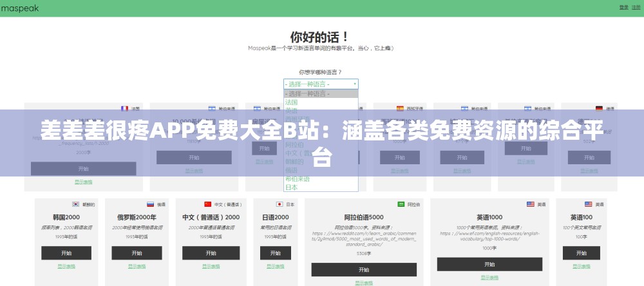This screenshot has height=286, width=644.
Task: Click the 韩国2000 card title
Action: pos(66,217)
